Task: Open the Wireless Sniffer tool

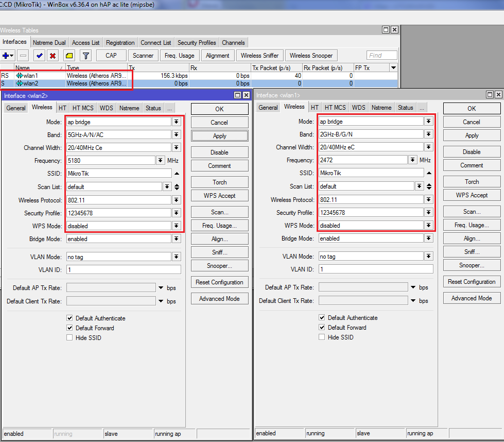Action: [259, 56]
